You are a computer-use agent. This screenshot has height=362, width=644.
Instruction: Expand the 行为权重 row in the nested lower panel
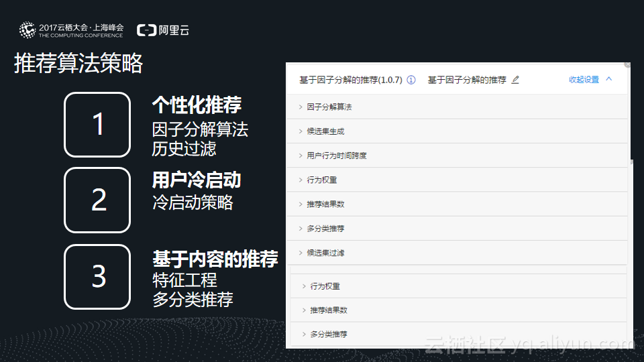[x=458, y=286]
